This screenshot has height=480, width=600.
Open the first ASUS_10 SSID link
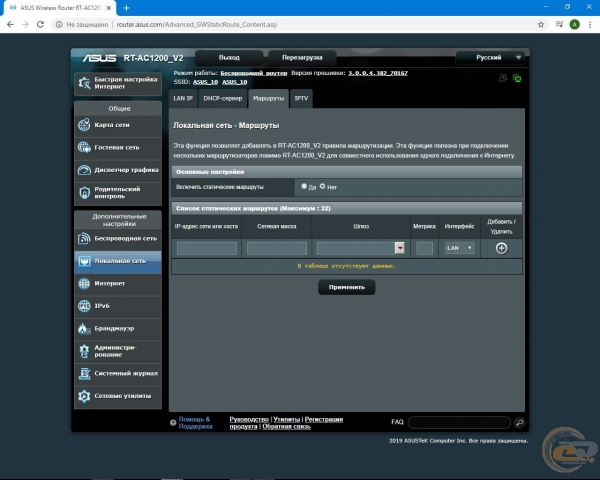[x=205, y=82]
